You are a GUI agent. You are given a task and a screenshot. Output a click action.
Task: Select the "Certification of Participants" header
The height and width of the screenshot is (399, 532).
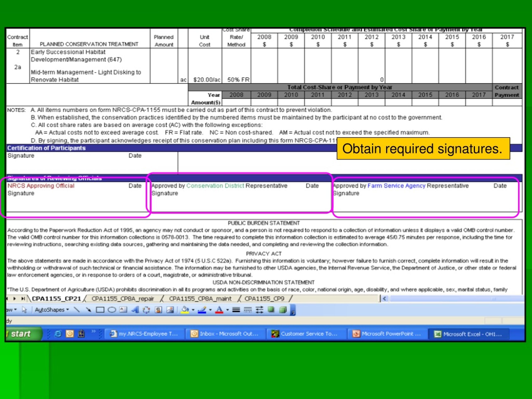pyautogui.click(x=46, y=148)
